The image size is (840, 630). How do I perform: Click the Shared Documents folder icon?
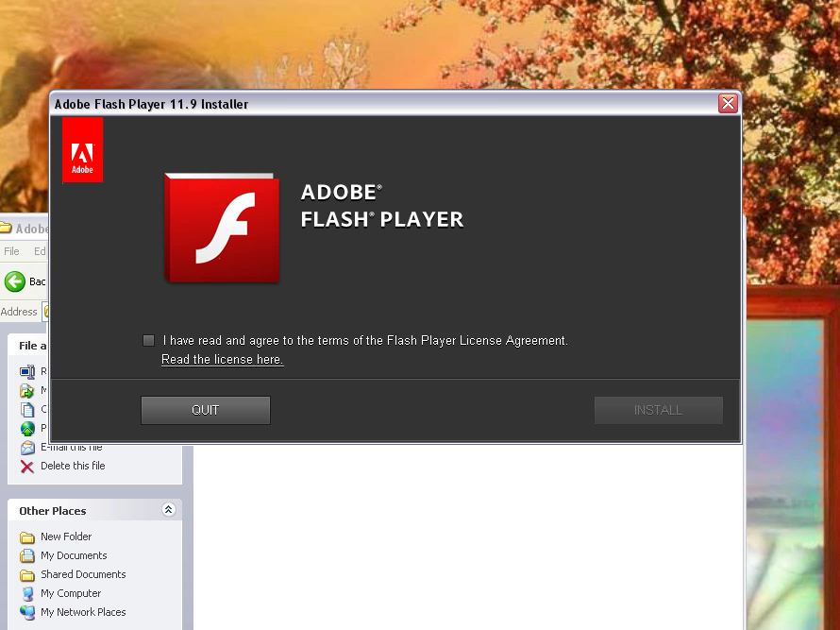[27, 575]
